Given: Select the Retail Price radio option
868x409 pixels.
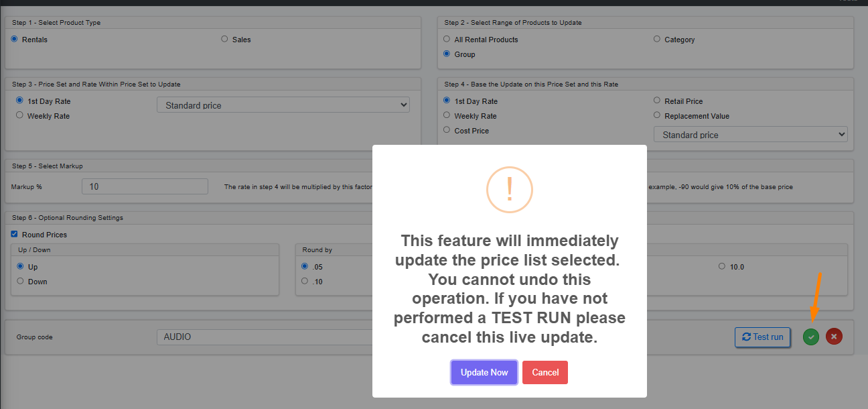Looking at the screenshot, I should (x=657, y=101).
